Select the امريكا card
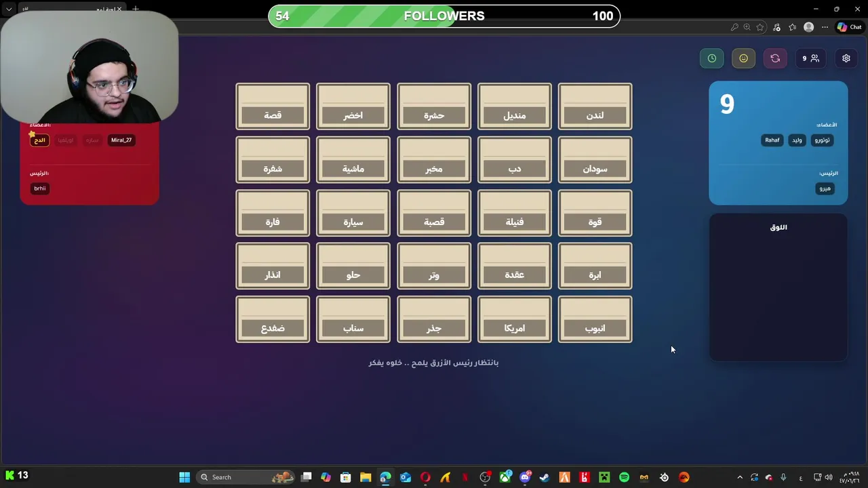Screen dimensions: 868x488 pyautogui.click(x=514, y=319)
